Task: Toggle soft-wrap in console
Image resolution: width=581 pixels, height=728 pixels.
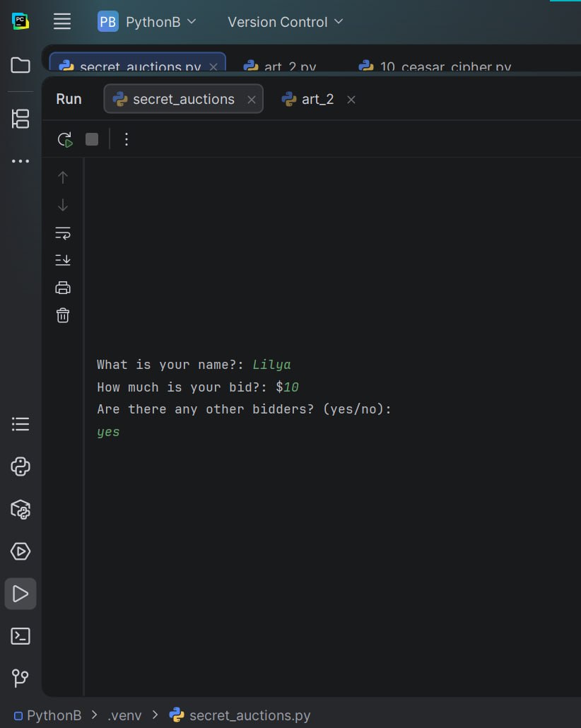Action: (x=63, y=233)
